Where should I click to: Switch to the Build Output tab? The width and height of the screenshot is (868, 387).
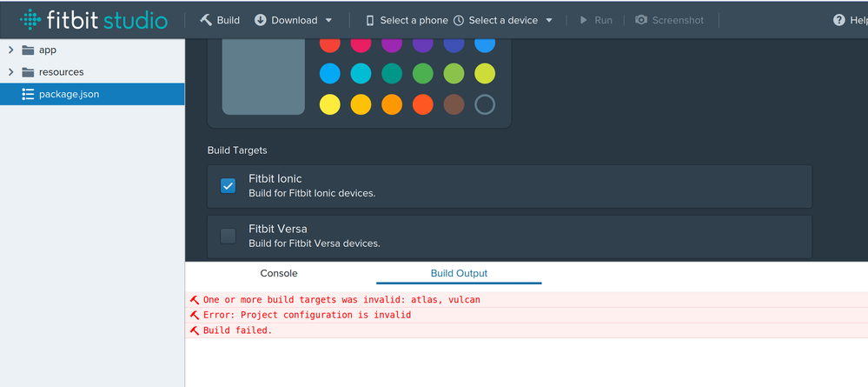[x=459, y=273]
